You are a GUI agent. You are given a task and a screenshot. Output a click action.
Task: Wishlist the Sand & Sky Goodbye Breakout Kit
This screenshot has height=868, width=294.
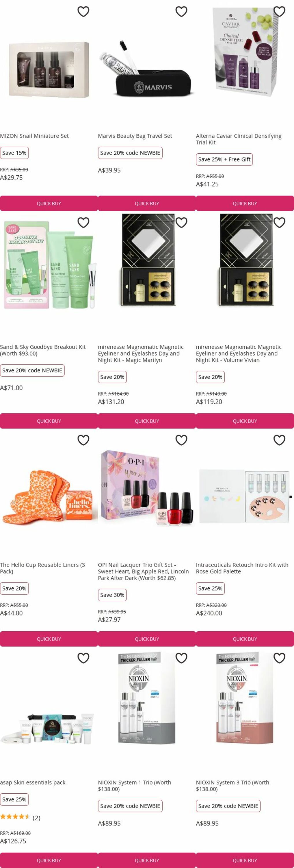[83, 222]
